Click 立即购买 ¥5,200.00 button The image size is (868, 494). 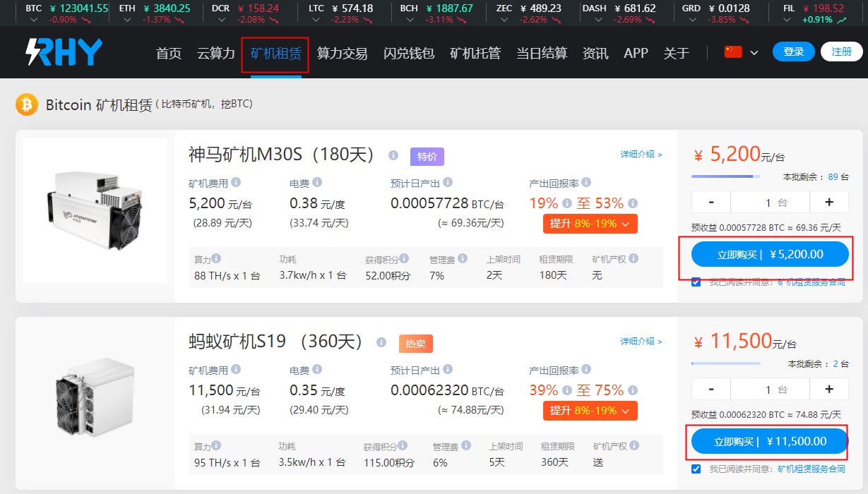(x=770, y=254)
